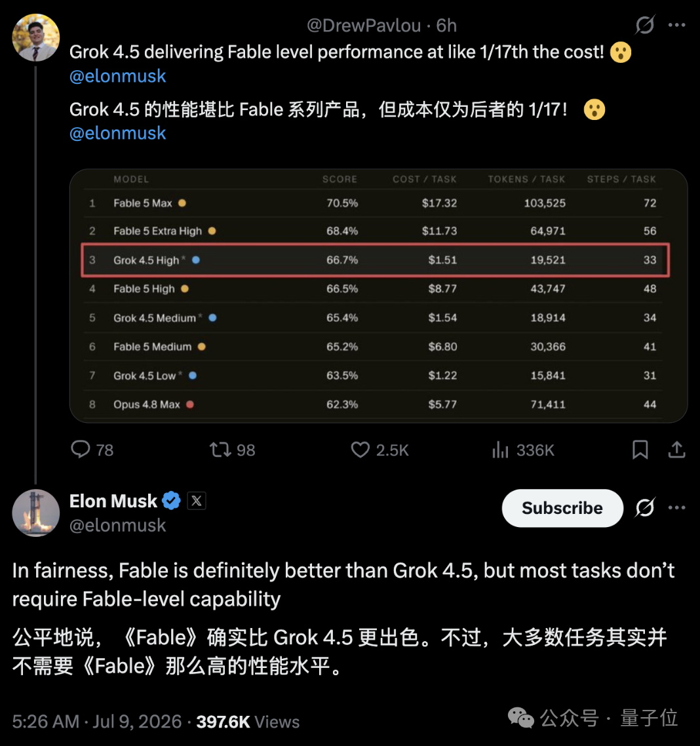Viewport: 700px width, 746px height.
Task: Click the Grok icon beside DrewPavlou's tweet header
Action: 645,25
